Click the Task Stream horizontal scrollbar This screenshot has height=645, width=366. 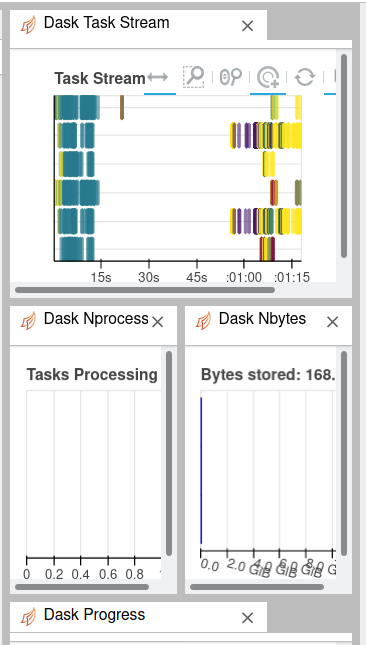145,290
